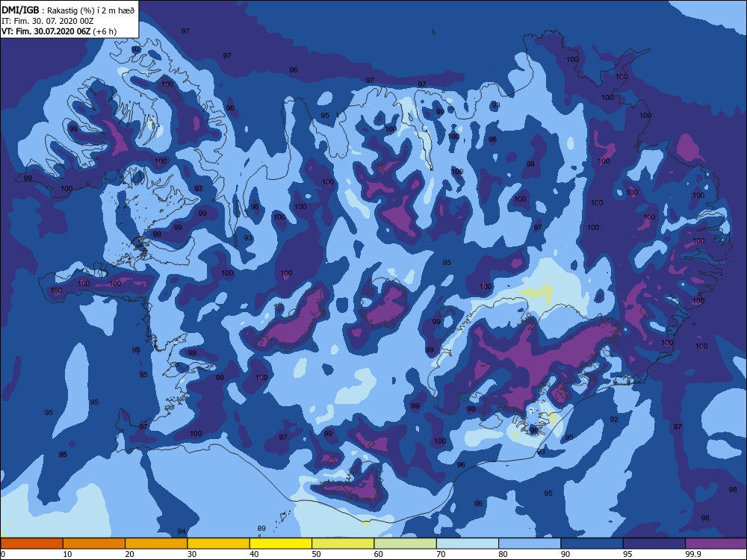Click the 10–20 orange legend swatch
Screen dimensions: 747x560
pyautogui.click(x=94, y=544)
